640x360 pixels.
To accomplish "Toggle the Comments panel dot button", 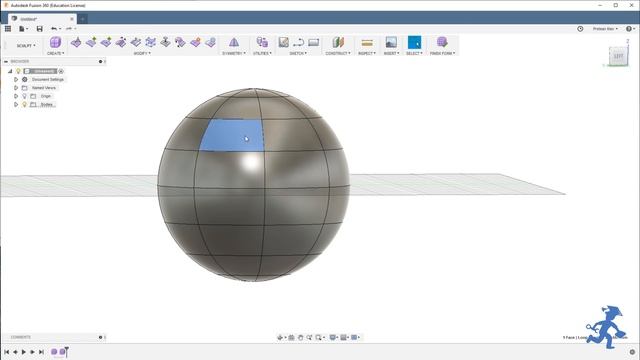I will coord(100,338).
